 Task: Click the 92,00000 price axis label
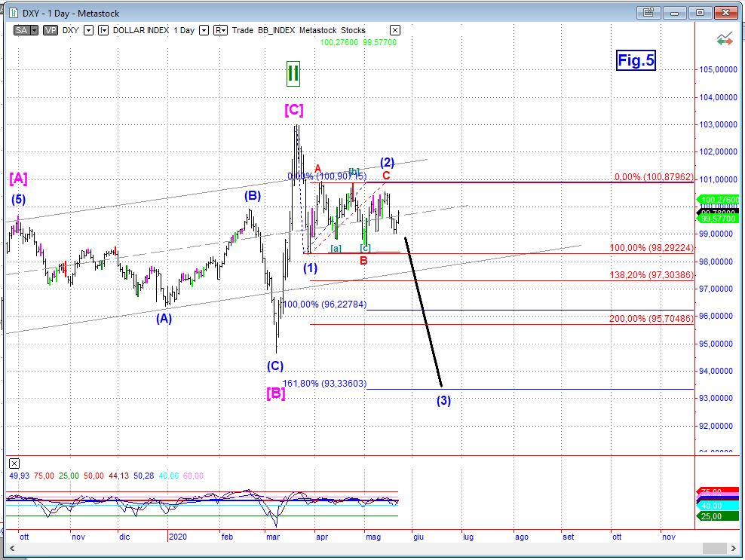click(x=718, y=426)
